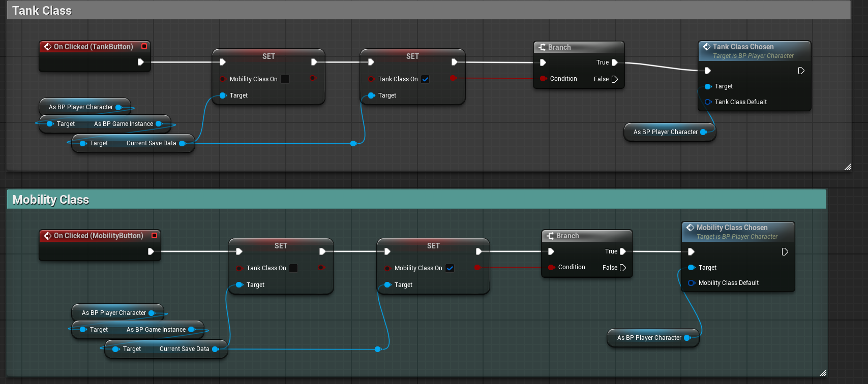Image resolution: width=868 pixels, height=384 pixels.
Task: Uncheck Mobility Class On in the Mobility Class group
Action: (450, 268)
